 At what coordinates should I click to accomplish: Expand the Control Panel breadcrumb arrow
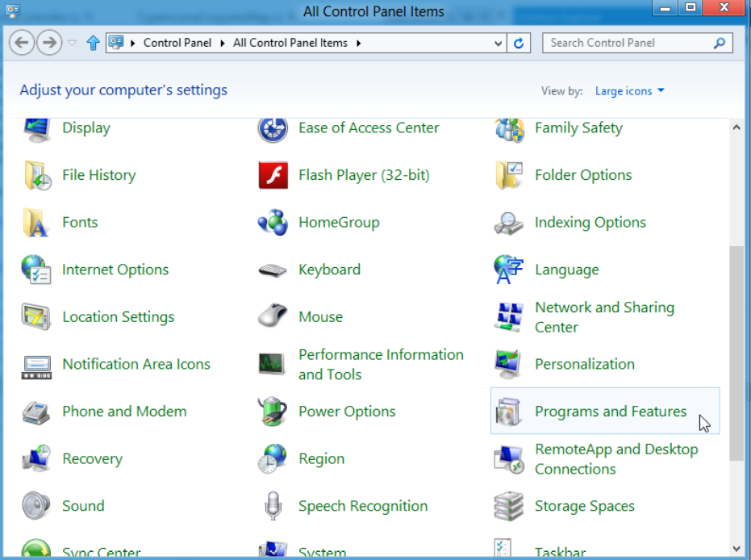223,43
